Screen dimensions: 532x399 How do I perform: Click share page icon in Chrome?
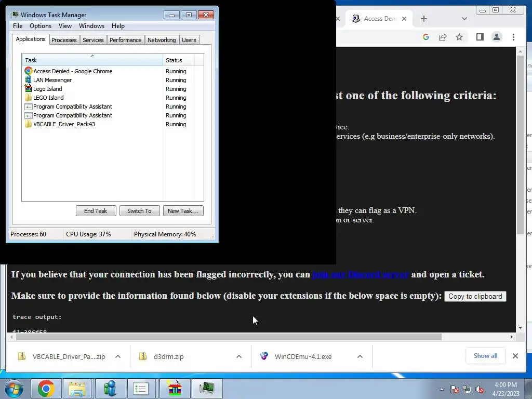pos(443,37)
